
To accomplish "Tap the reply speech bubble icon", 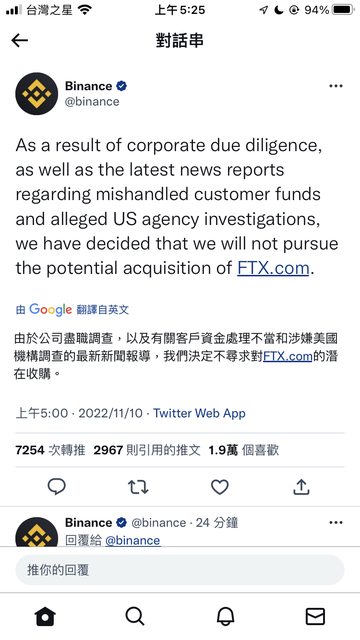I will pos(57,487).
